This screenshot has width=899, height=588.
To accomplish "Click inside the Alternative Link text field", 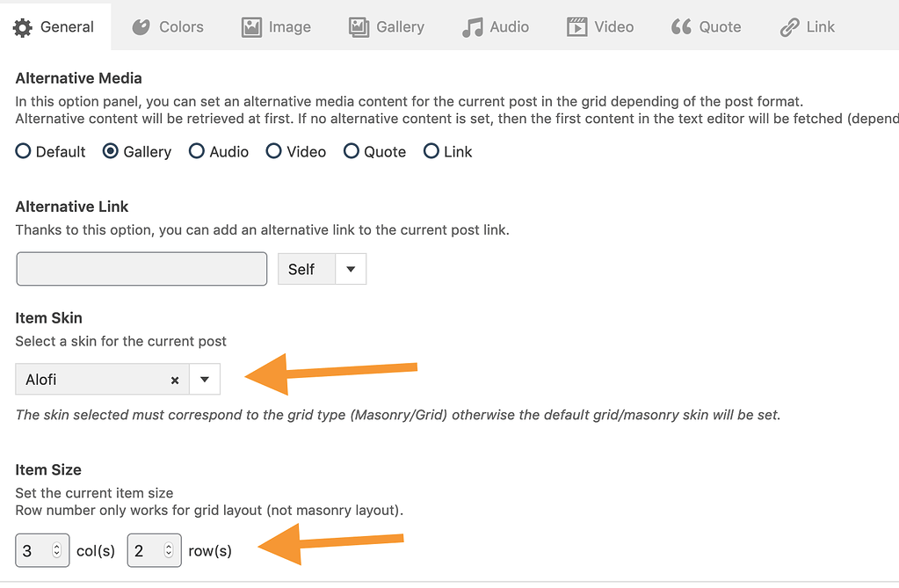I will click(x=141, y=268).
